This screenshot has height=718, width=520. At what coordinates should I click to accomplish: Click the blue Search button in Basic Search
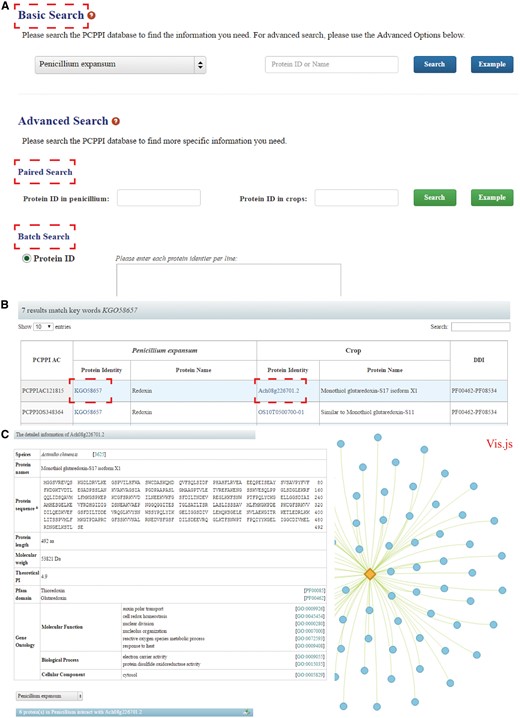point(434,65)
